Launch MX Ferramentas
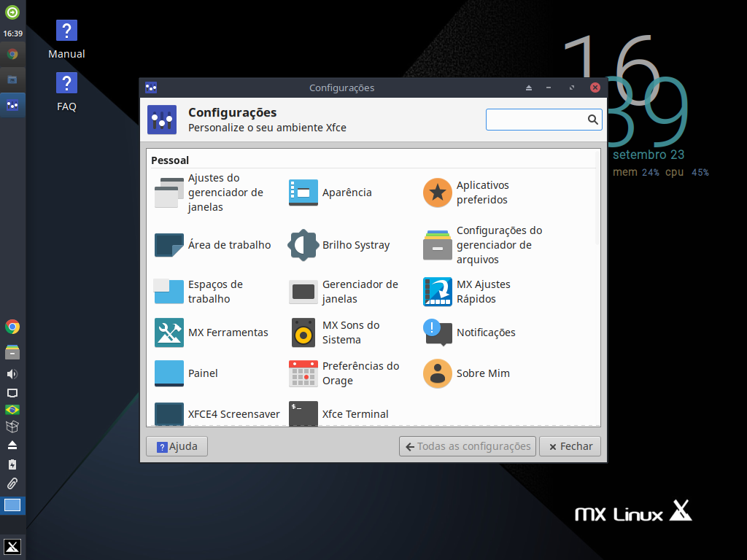 212,332
